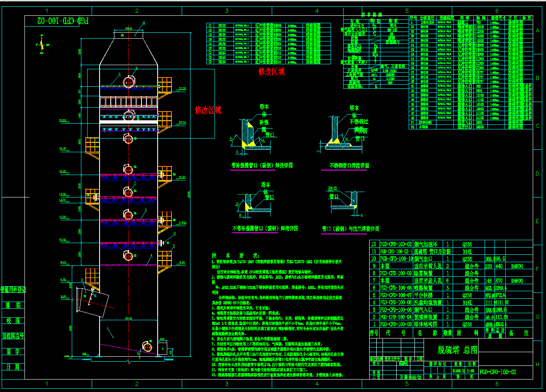The width and height of the screenshot is (546, 392).
Task: Click zone letter G on right border
Action: click(538, 317)
